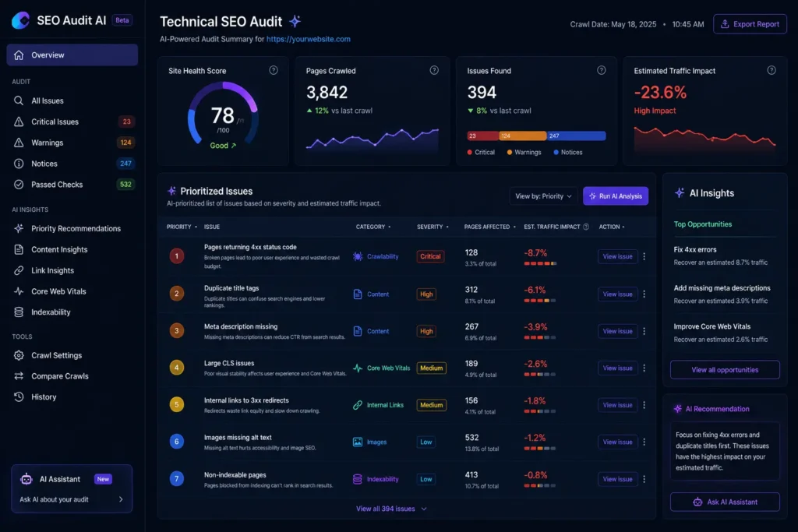The width and height of the screenshot is (798, 532).
Task: Click the Indexability database category icon
Action: pos(358,479)
